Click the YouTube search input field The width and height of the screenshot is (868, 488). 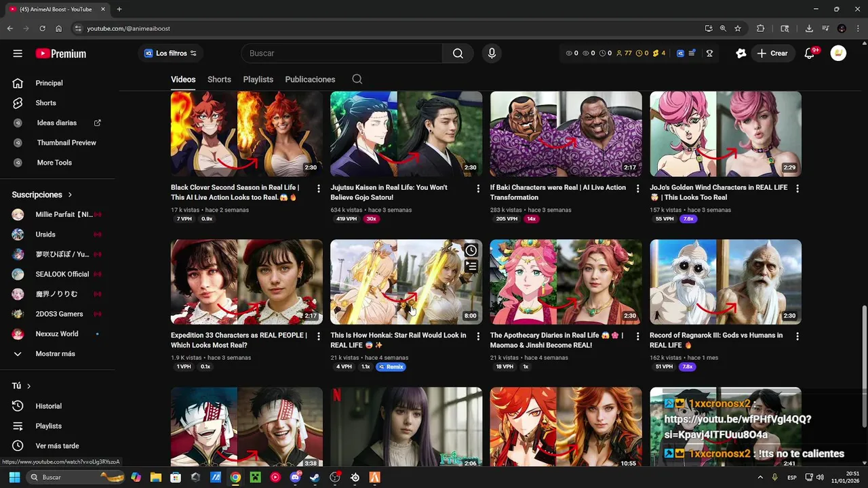pyautogui.click(x=342, y=54)
